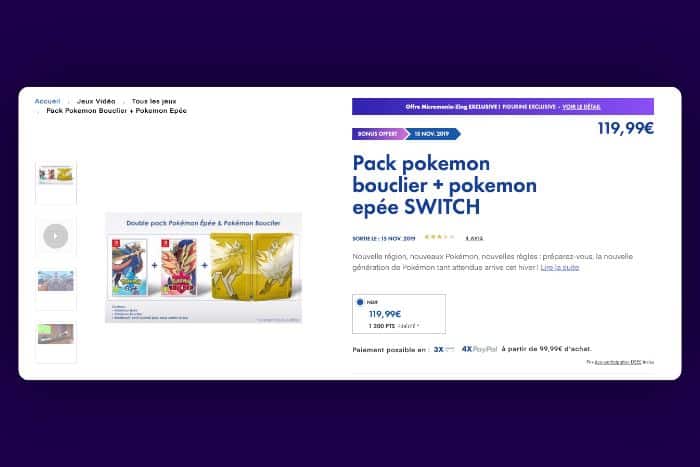Go to Jeux Vidéo breadcrumb
The width and height of the screenshot is (700, 467).
[96, 101]
